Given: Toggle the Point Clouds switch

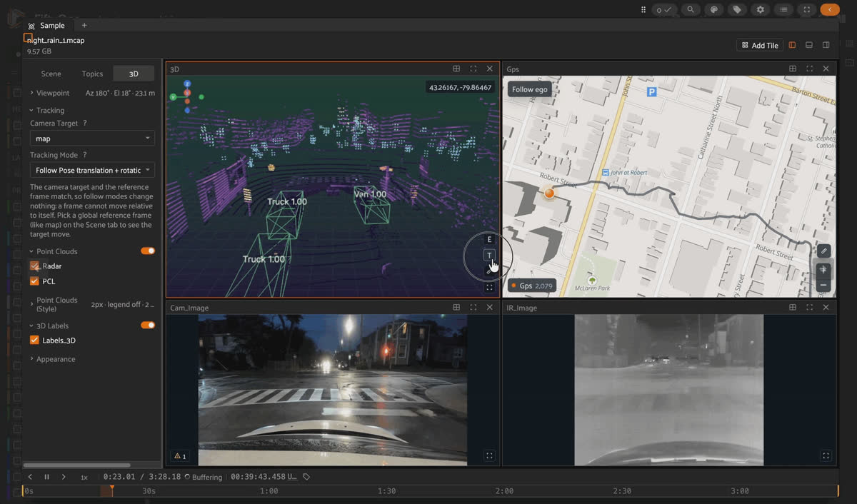Looking at the screenshot, I should pos(148,251).
